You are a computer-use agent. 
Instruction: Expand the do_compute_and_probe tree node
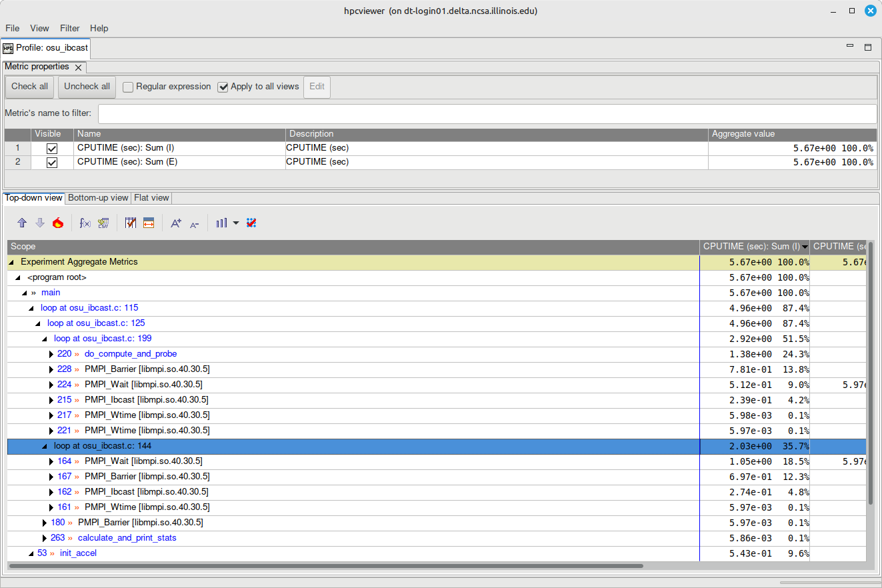(51, 353)
